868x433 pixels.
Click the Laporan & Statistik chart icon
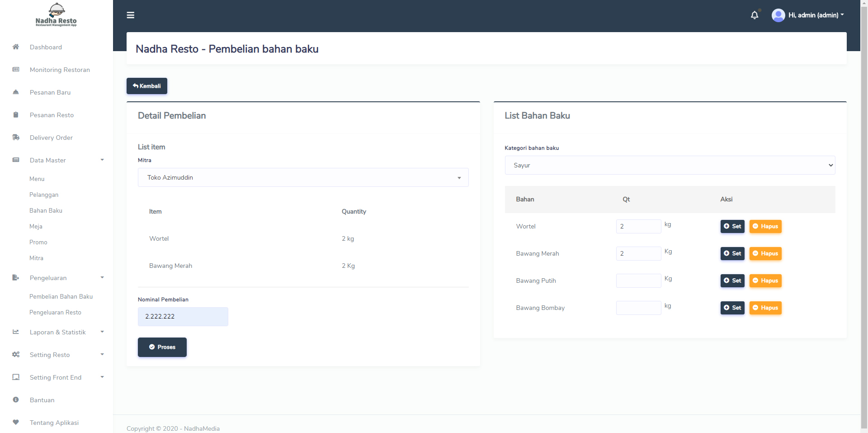pyautogui.click(x=16, y=332)
